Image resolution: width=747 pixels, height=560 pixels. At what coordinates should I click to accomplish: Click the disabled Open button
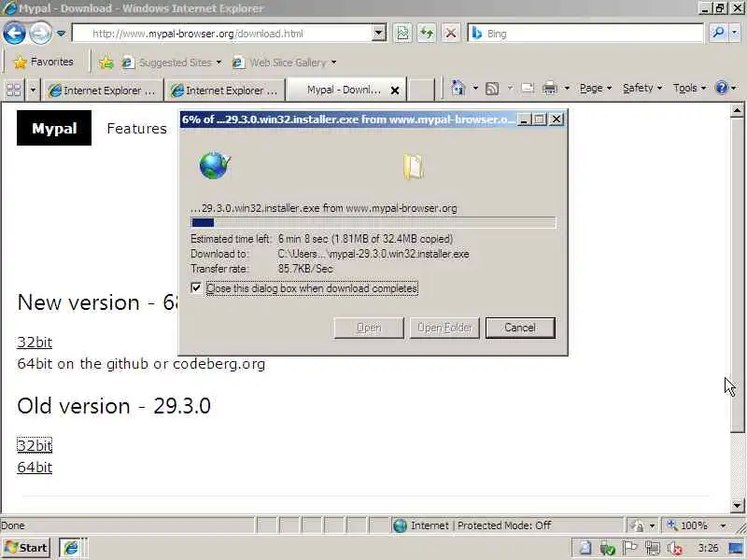pyautogui.click(x=369, y=328)
